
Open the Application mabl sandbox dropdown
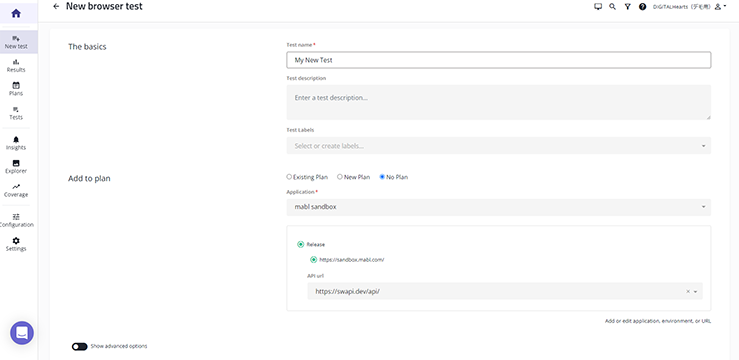click(499, 207)
